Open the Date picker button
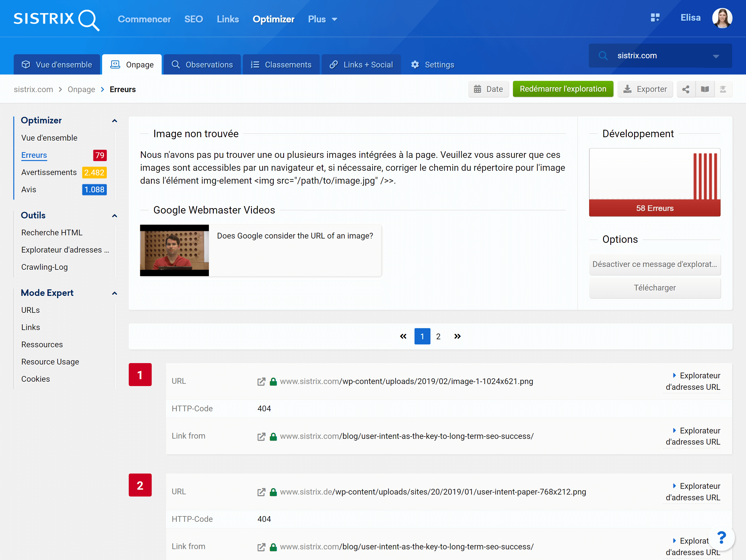Image resolution: width=746 pixels, height=560 pixels. pyautogui.click(x=488, y=89)
